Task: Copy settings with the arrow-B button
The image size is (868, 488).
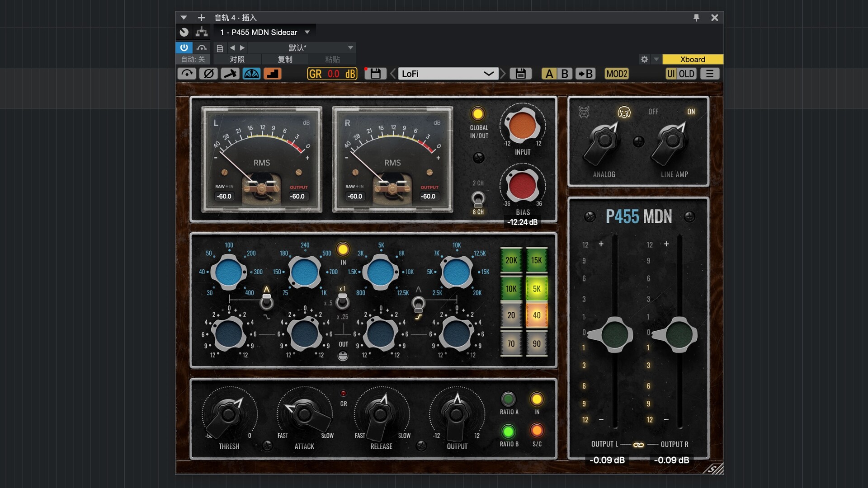Action: pos(586,74)
